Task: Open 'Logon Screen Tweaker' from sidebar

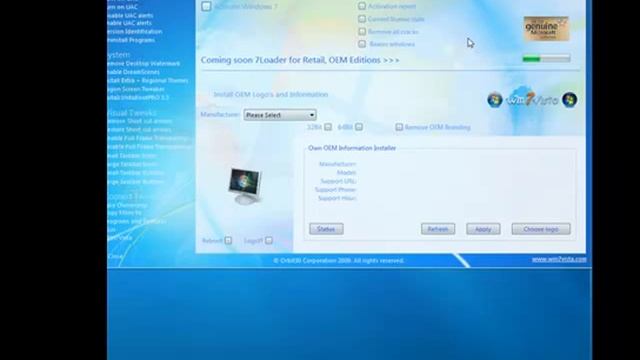Action: (136, 89)
